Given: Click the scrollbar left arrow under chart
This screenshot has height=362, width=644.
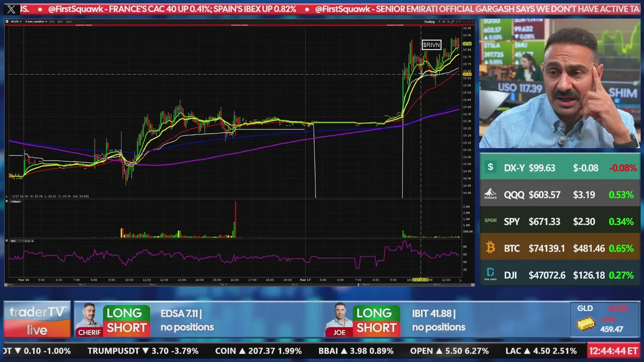Looking at the screenshot, I should click(x=7, y=285).
